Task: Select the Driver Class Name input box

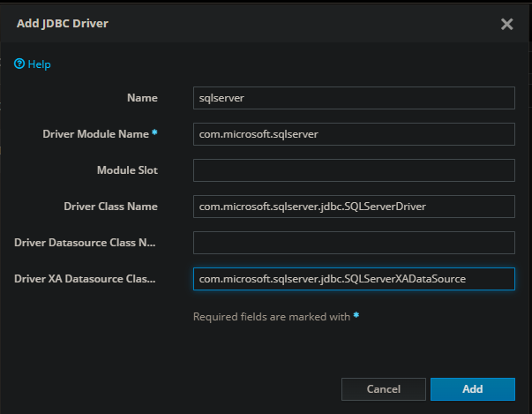Action: 353,207
